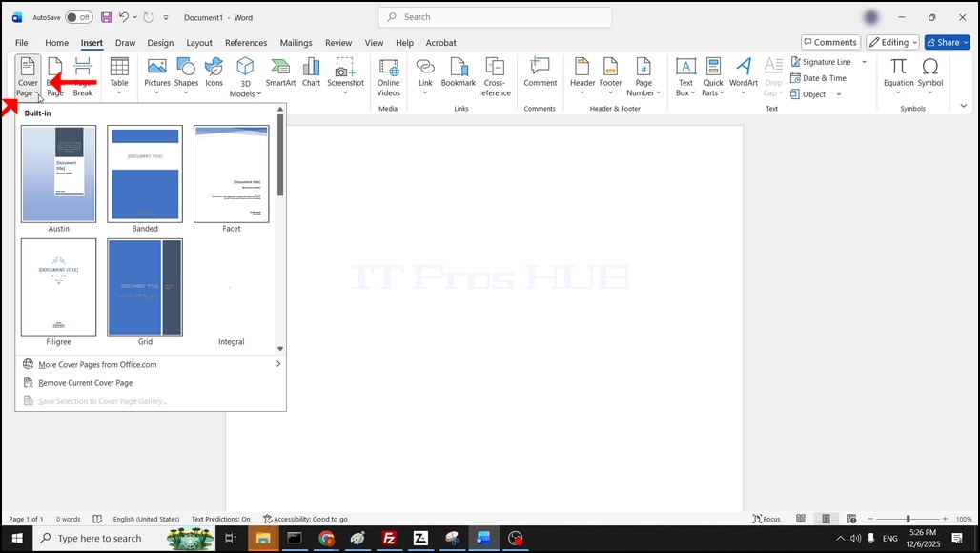Screen dimensions: 980x553
Task: Click the zoom slider handle
Action: click(909, 519)
